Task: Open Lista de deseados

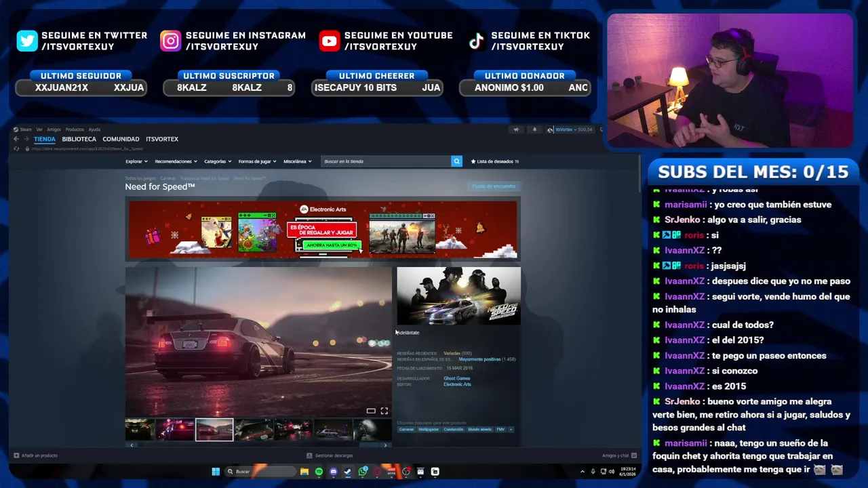Action: (x=495, y=161)
